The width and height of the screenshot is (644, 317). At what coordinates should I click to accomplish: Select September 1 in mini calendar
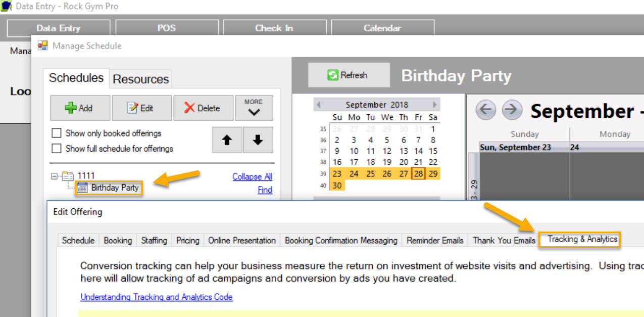tap(433, 128)
